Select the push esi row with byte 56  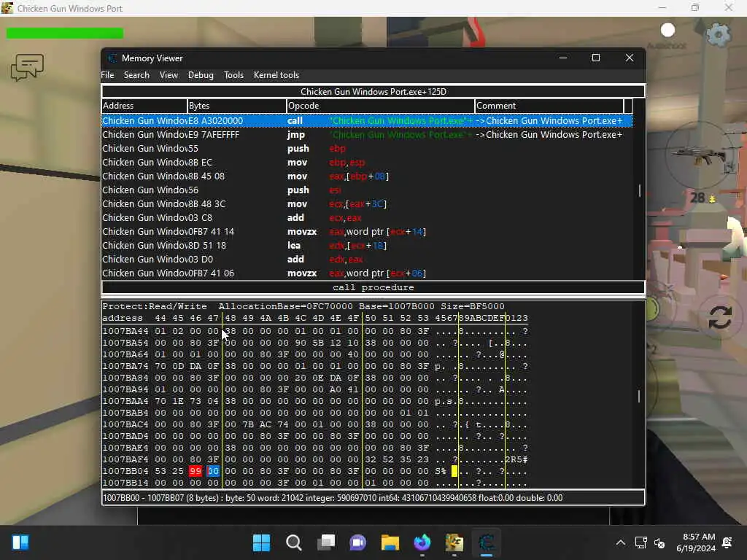coord(367,190)
